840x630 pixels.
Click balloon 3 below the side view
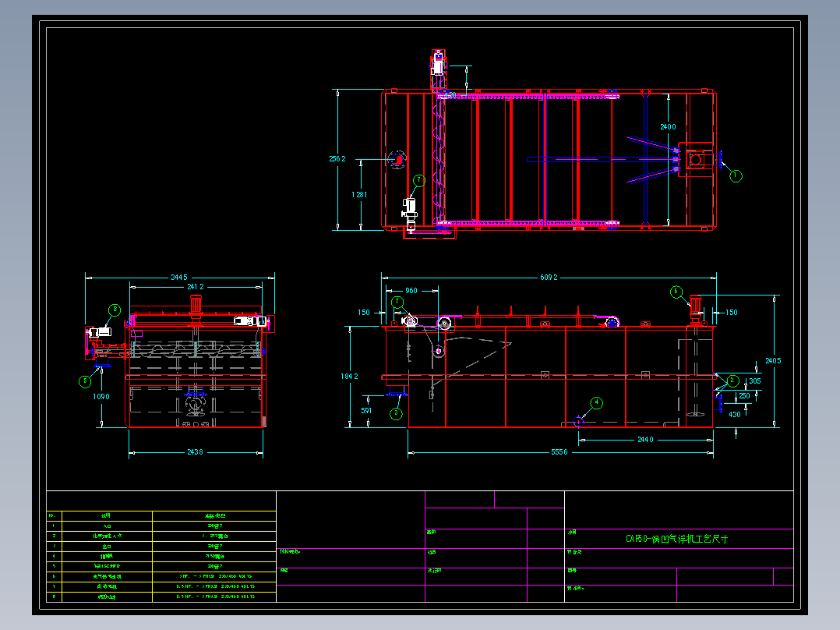pos(396,413)
